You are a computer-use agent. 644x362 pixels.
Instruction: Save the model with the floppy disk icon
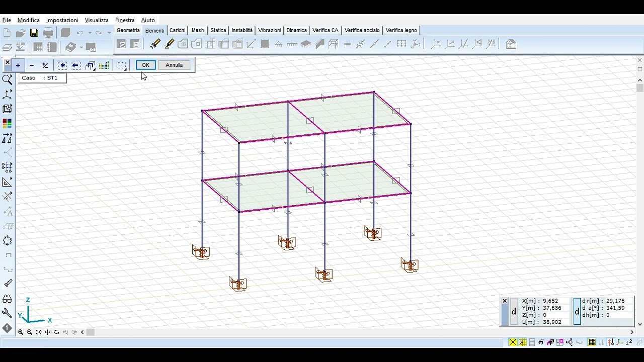pos(34,33)
